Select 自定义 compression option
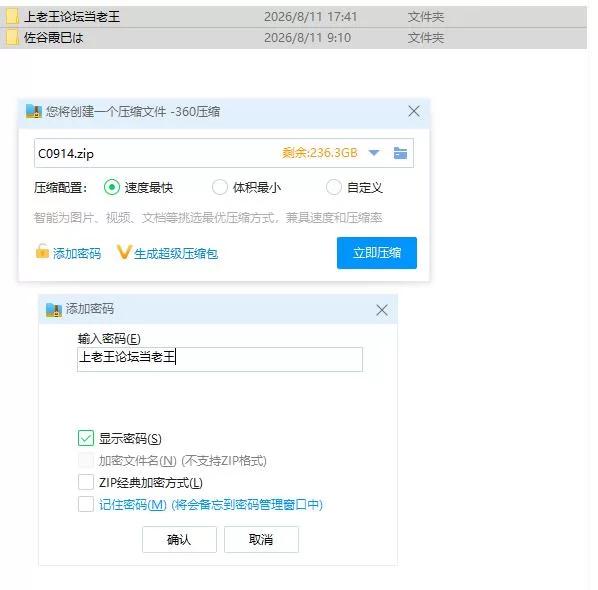 tap(334, 187)
